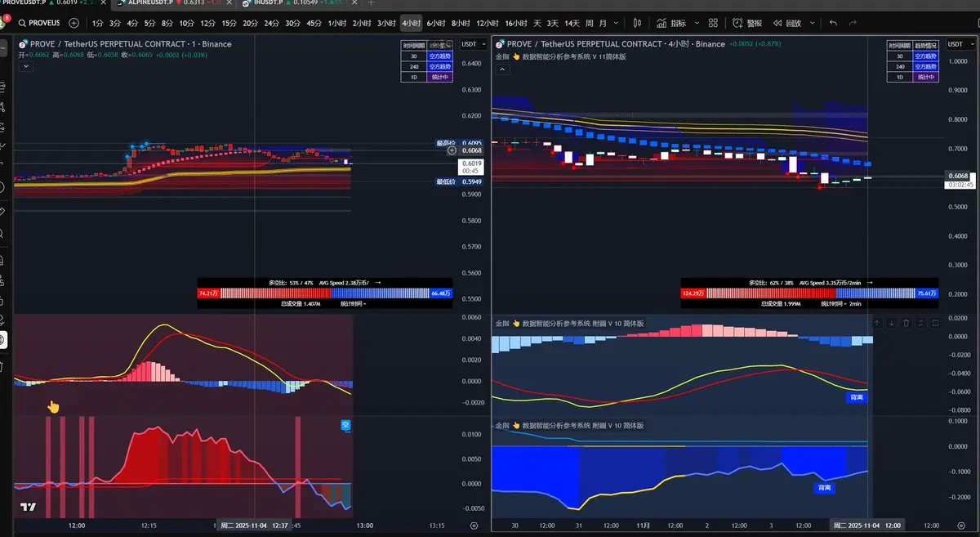
Task: Click the 背离 label in the bottom-right pane
Action: point(825,487)
